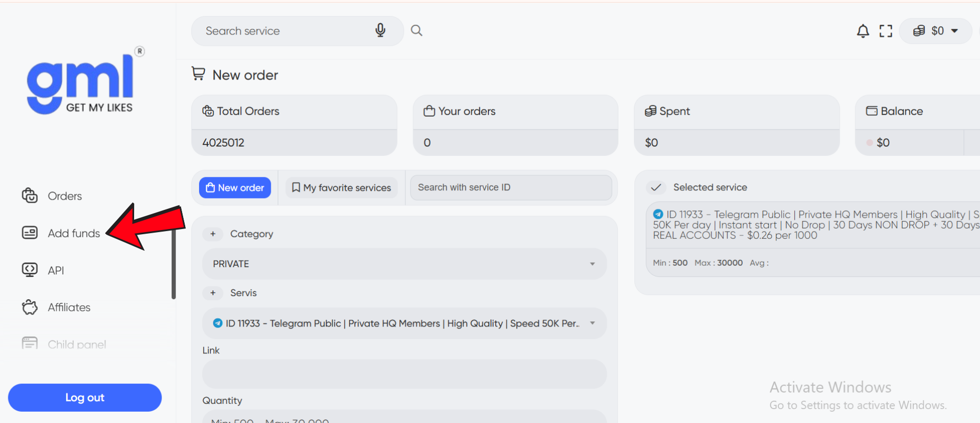
Task: Click the Balance wallet icon
Action: click(872, 111)
